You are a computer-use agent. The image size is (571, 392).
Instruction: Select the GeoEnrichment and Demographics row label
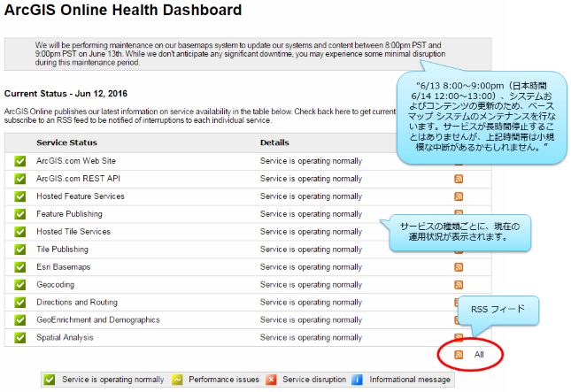pos(98,320)
